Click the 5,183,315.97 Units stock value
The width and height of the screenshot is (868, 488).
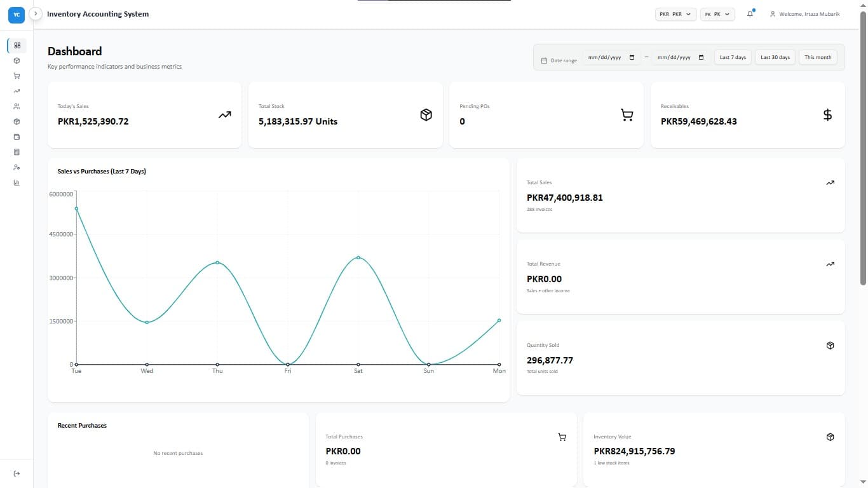pyautogui.click(x=298, y=121)
